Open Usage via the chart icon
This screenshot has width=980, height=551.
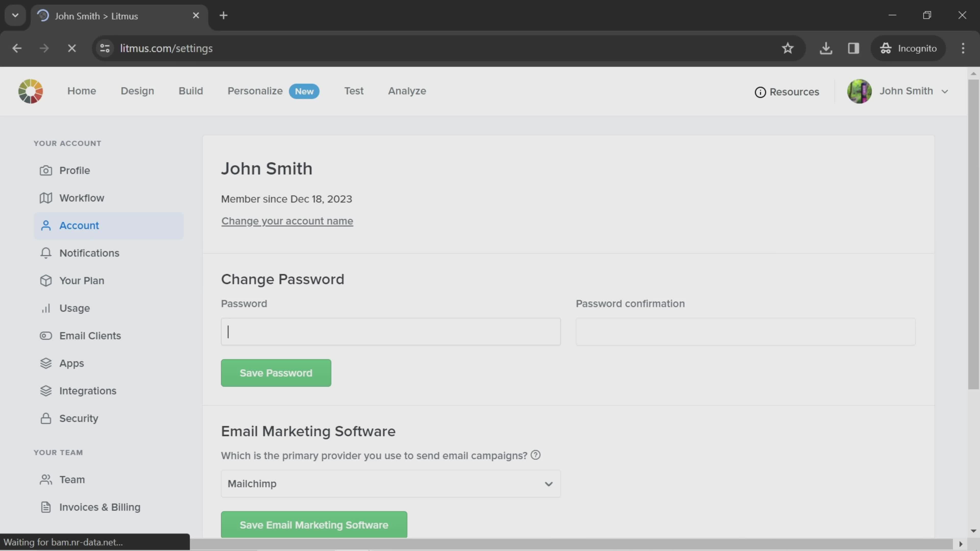coord(46,308)
